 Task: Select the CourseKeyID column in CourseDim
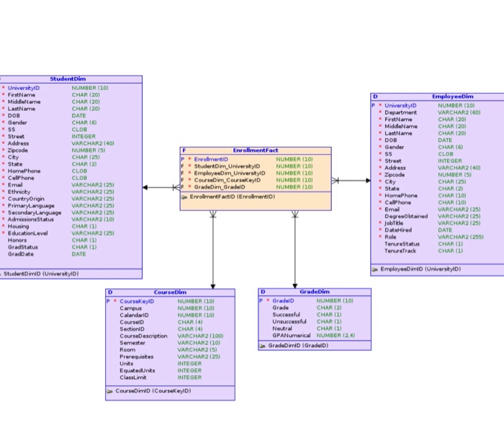coord(137,301)
